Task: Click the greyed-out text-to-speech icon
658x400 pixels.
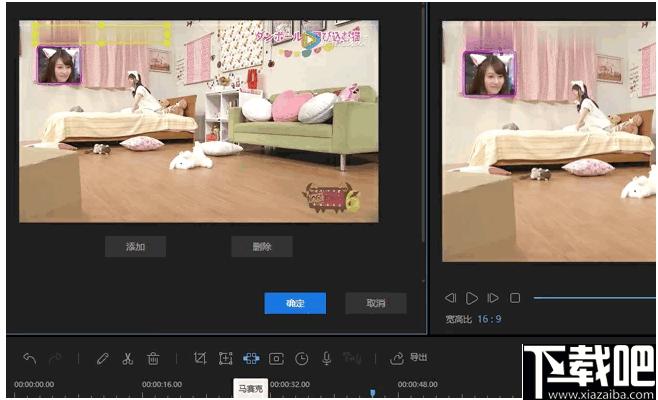Action: (352, 358)
